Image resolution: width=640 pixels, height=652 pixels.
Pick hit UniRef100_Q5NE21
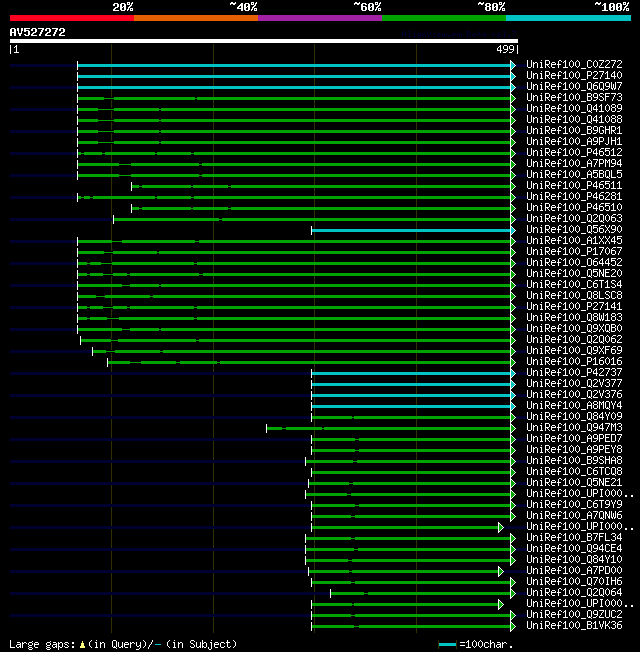[x=574, y=483]
